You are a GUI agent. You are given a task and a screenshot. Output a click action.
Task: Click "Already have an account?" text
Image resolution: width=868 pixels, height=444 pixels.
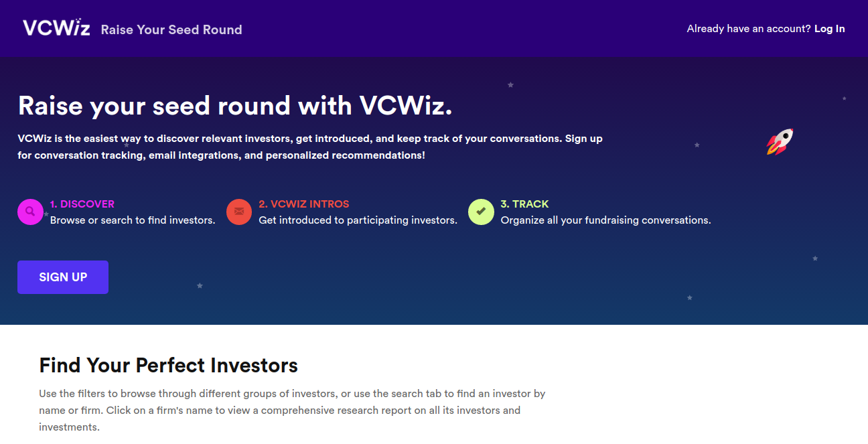tap(748, 29)
